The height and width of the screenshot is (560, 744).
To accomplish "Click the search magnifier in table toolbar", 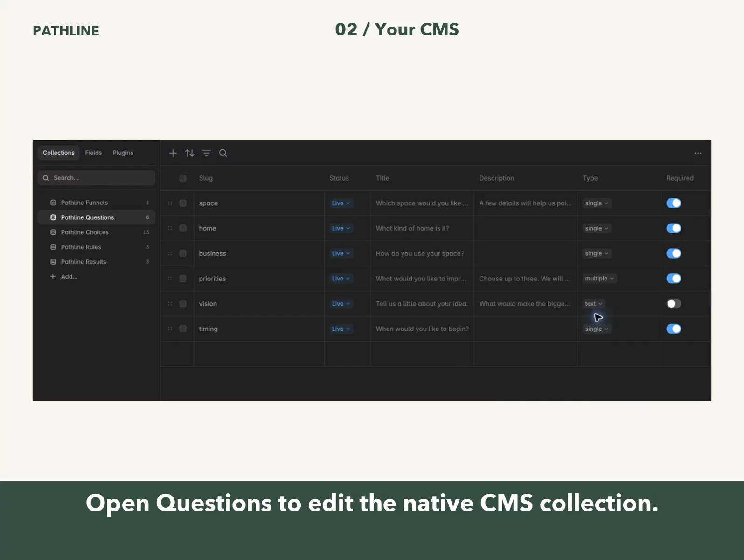I will (x=223, y=153).
